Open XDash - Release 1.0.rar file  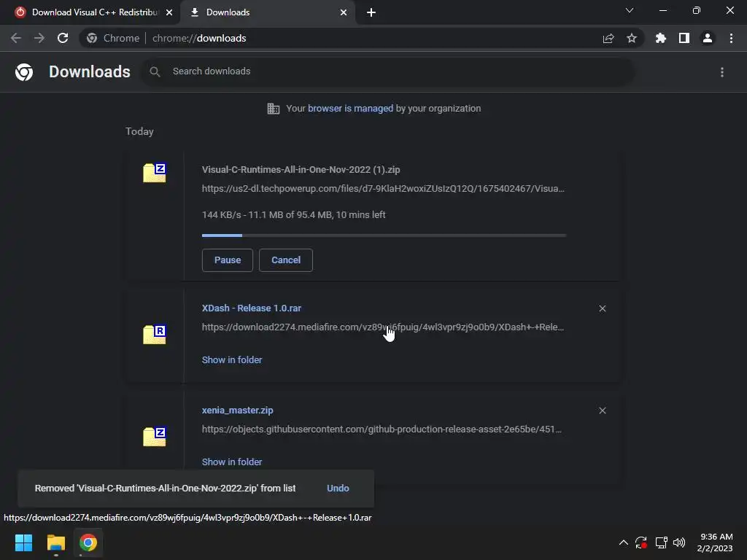click(x=252, y=308)
